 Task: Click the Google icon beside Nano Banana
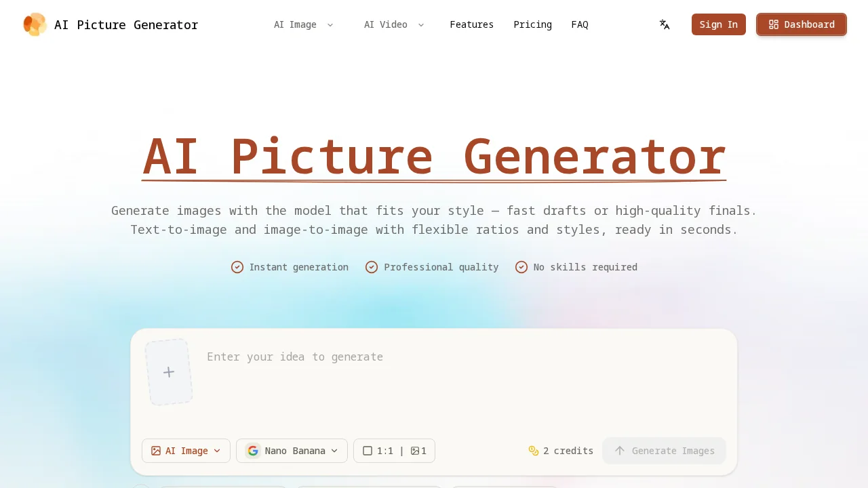(252, 451)
